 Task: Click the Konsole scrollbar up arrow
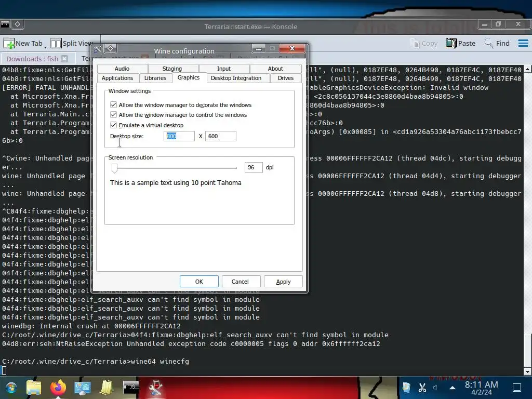(x=528, y=69)
